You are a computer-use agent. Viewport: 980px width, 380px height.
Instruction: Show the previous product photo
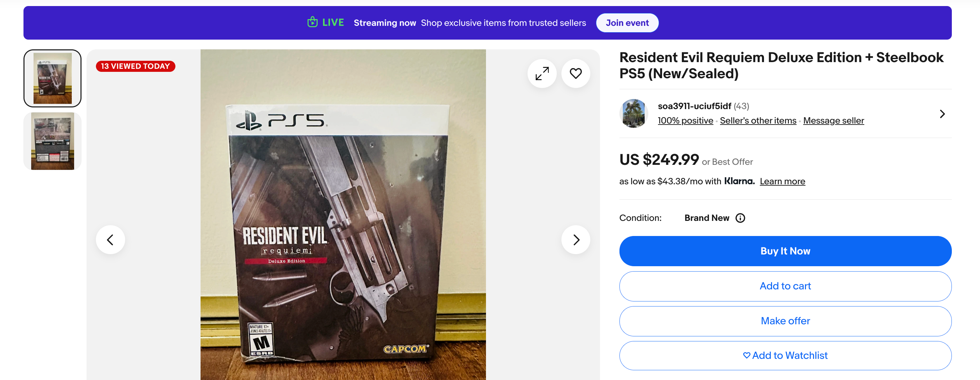110,240
